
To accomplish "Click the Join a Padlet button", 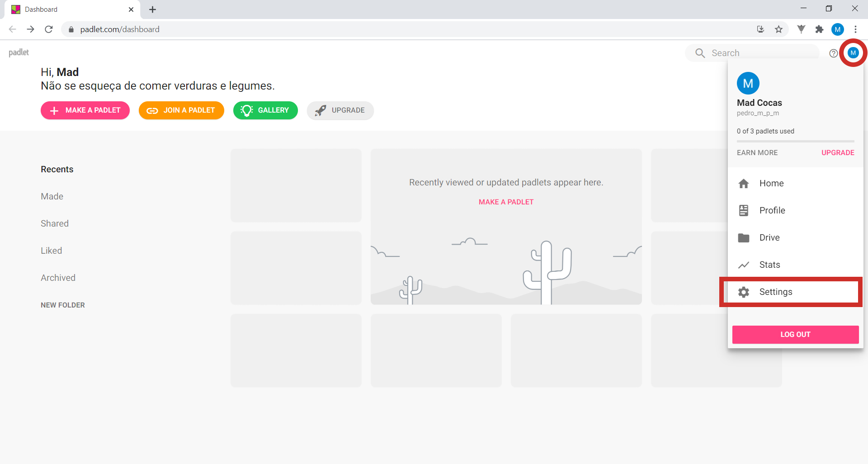I will tap(181, 110).
